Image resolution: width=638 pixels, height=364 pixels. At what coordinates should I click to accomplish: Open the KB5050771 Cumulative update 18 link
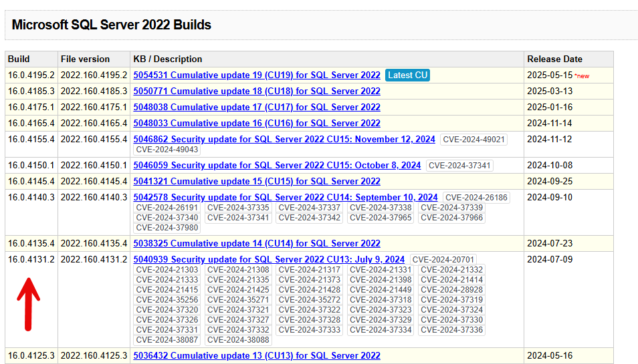(x=257, y=91)
